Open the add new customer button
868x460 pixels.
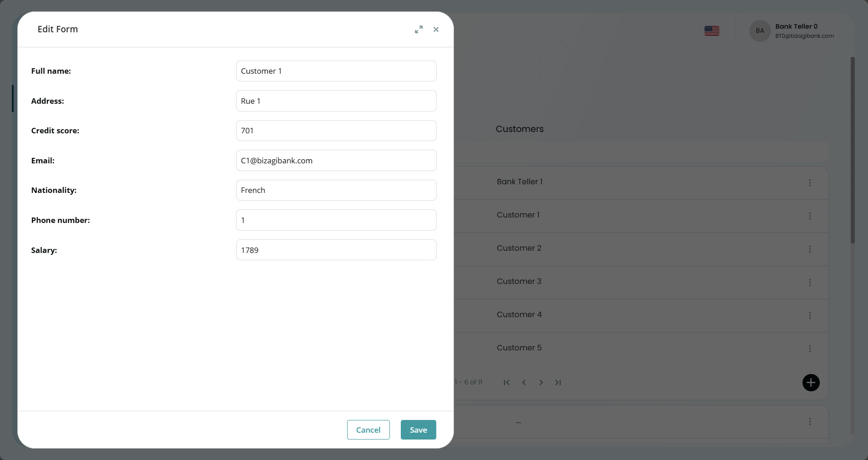pos(810,383)
